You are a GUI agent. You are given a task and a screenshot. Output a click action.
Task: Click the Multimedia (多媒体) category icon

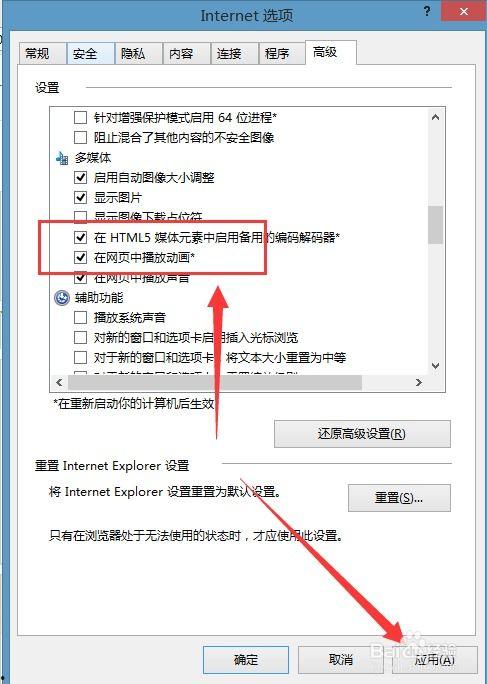click(x=62, y=158)
